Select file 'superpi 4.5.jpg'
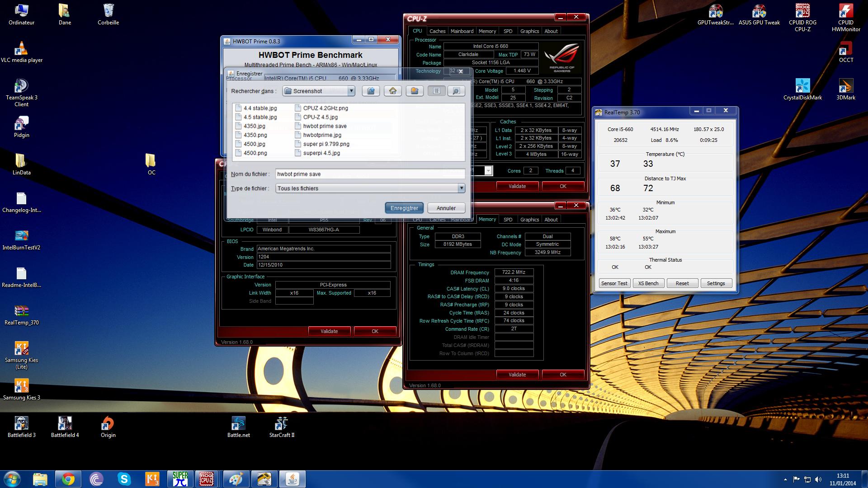Screen dimensions: 868x488 point(318,153)
